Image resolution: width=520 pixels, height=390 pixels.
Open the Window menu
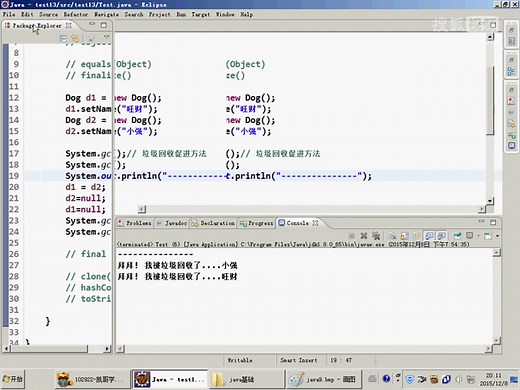click(x=225, y=14)
